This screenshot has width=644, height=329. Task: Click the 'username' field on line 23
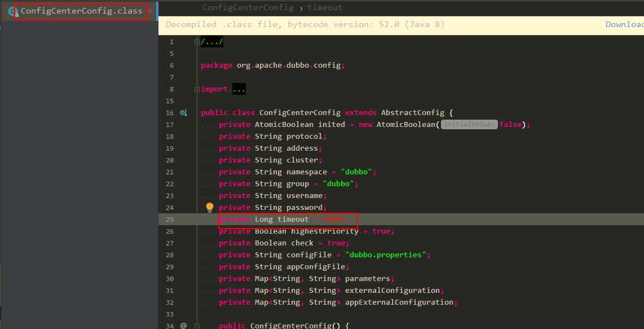305,196
